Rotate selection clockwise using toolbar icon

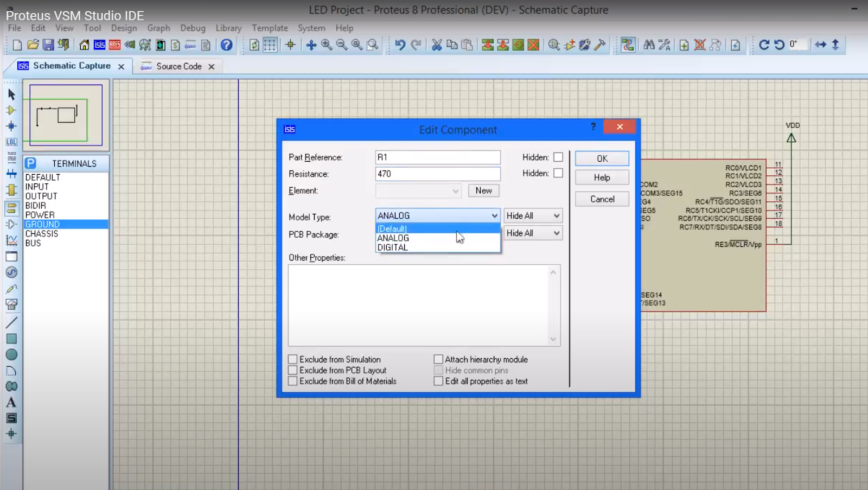coord(764,45)
